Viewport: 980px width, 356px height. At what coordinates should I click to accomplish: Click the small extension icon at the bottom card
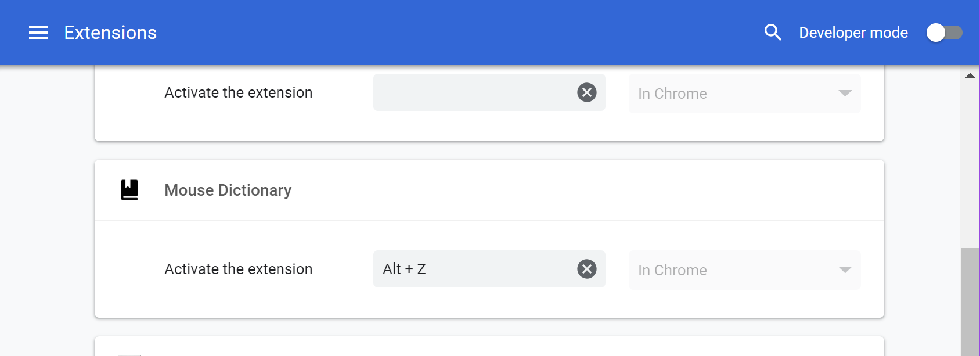pos(129,353)
